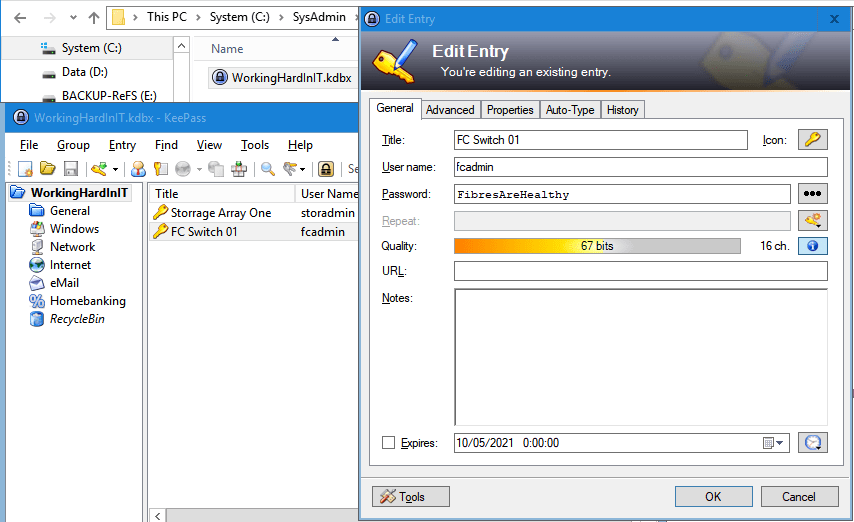Click Lock Workspace padlock icon
The width and height of the screenshot is (854, 522).
coord(326,169)
